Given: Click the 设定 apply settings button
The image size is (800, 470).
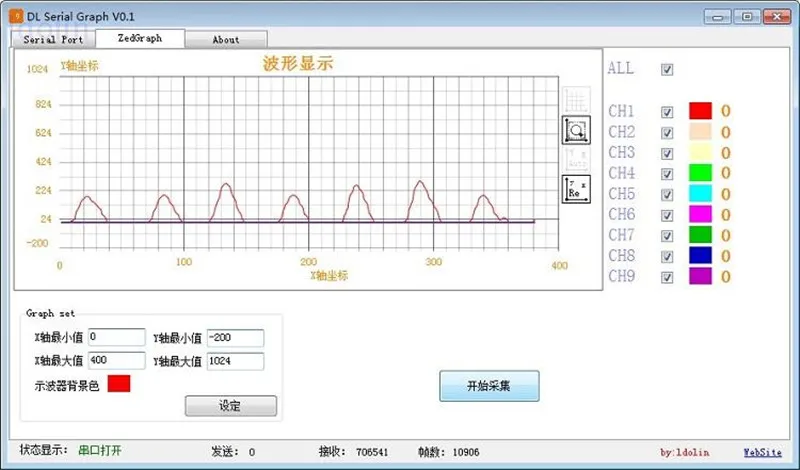Looking at the screenshot, I should coord(231,406).
